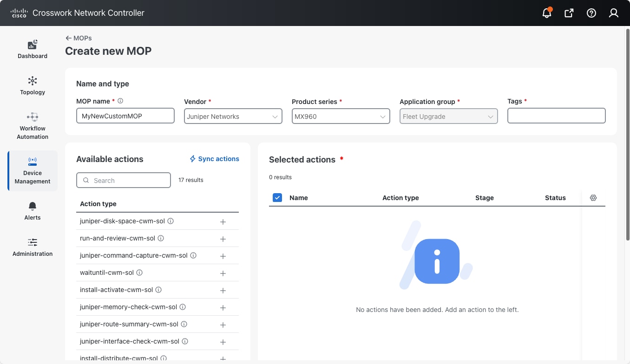
Task: Click the Sync actions button
Action: pos(214,159)
